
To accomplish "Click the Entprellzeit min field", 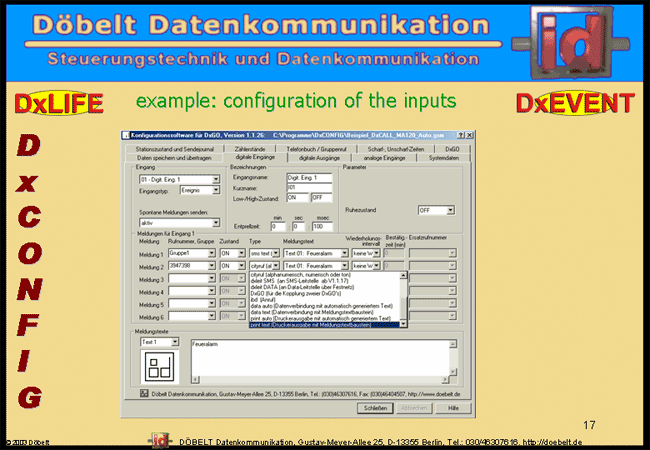I will 278,227.
